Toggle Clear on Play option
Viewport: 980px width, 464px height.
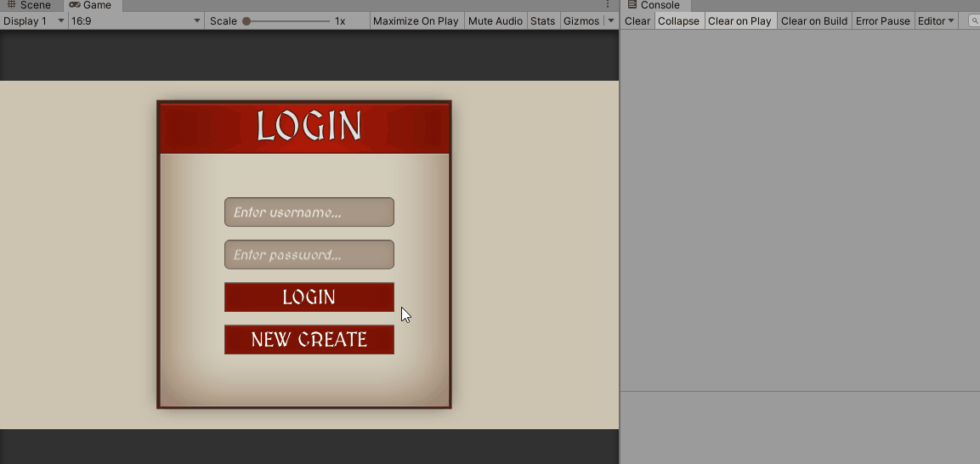coord(739,20)
